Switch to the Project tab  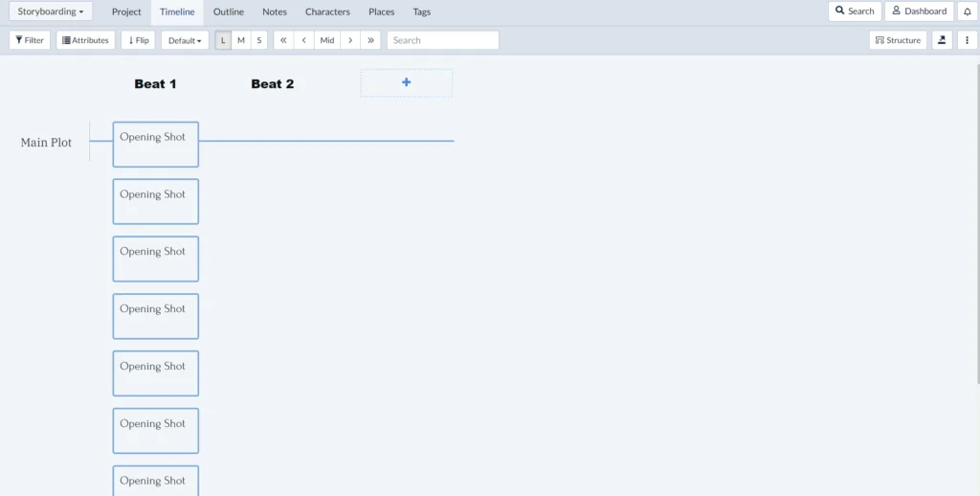pyautogui.click(x=126, y=11)
